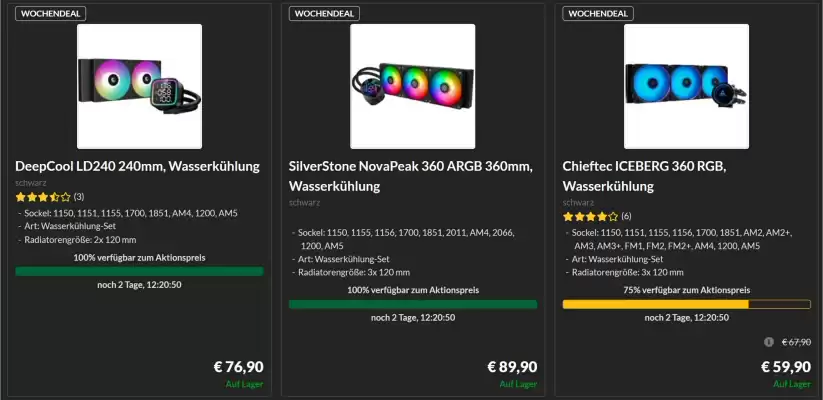Click the info icon beside crossed-out €67,90
Image resolution: width=823 pixels, height=400 pixels.
click(x=768, y=342)
